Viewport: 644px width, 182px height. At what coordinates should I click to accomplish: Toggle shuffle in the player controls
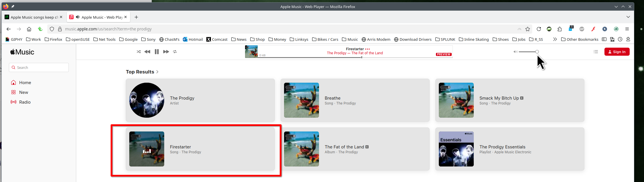(x=139, y=52)
